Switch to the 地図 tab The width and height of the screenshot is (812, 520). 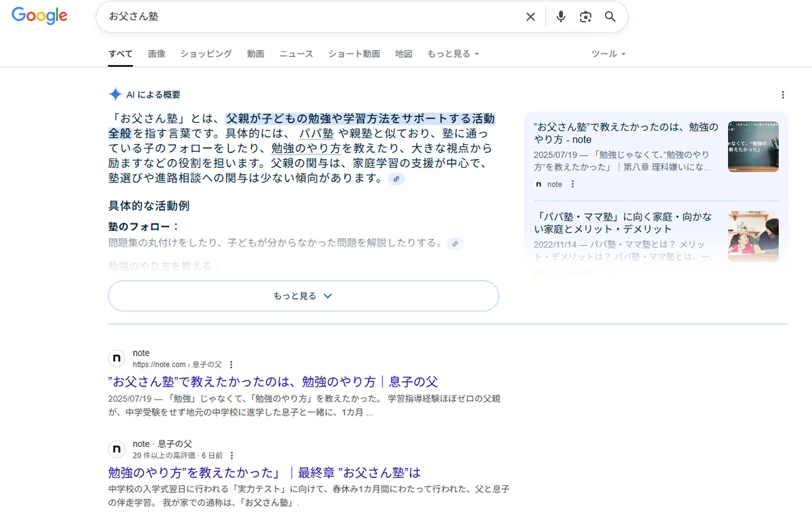coord(404,53)
